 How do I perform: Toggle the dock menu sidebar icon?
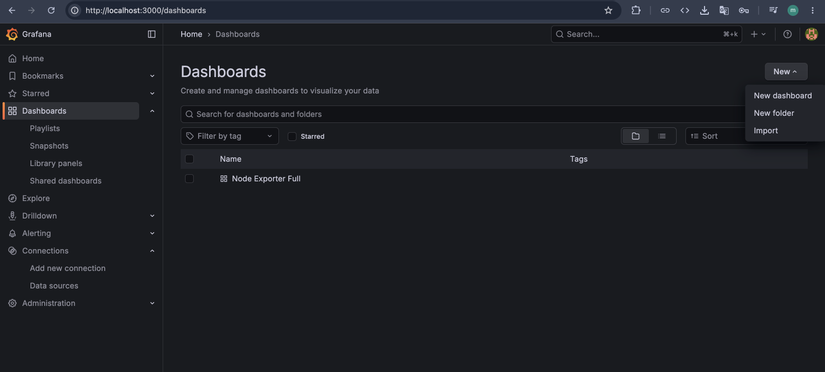(152, 34)
